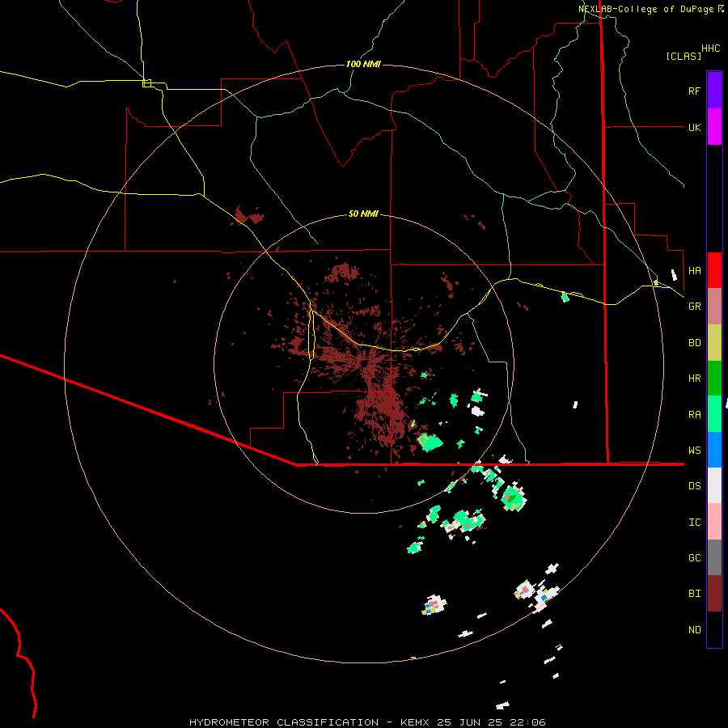
Task: Click the ND black legend swatch
Action: (714, 629)
